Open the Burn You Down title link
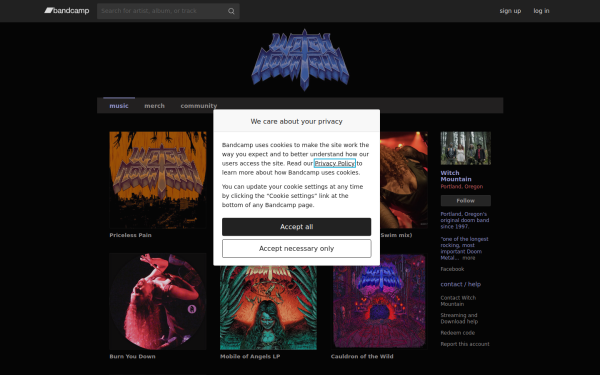 point(132,356)
